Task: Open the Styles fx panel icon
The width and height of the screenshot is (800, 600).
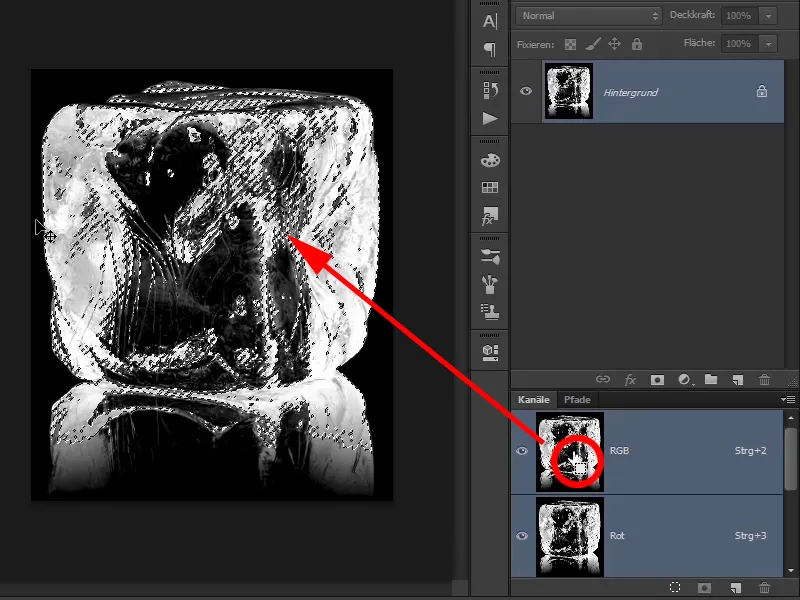Action: pos(490,216)
